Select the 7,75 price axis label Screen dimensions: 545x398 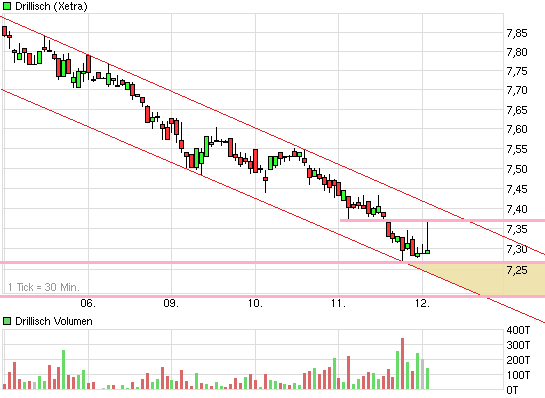(517, 71)
